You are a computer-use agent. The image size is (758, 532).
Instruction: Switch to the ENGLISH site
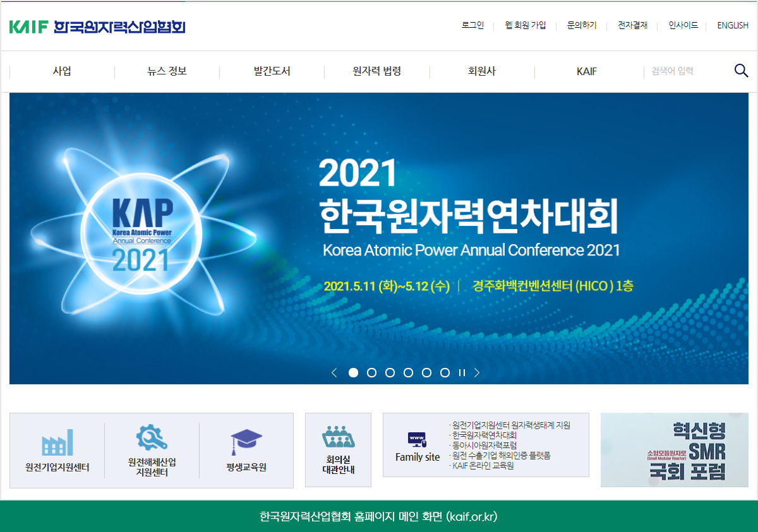point(733,26)
